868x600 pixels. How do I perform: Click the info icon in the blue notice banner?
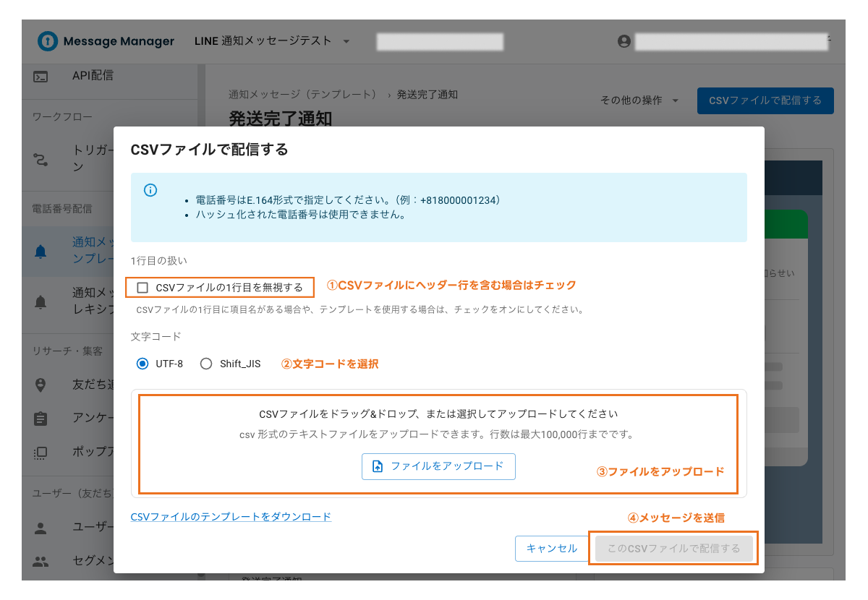[150, 190]
